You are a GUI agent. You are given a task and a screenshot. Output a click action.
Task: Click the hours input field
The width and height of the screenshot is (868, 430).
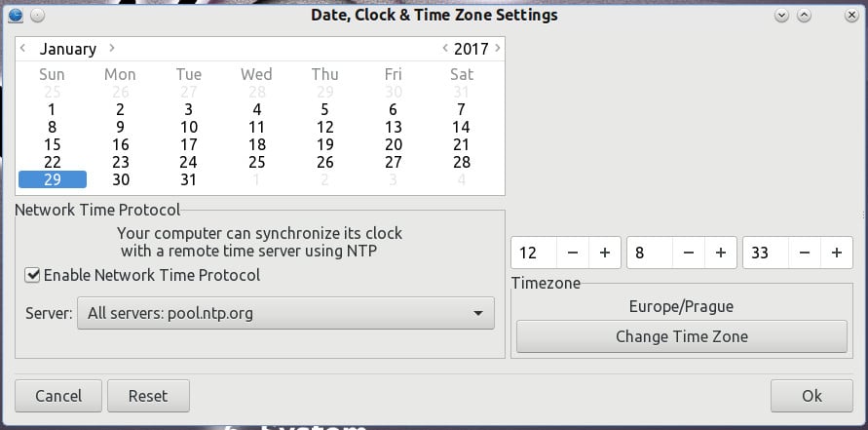tap(534, 253)
